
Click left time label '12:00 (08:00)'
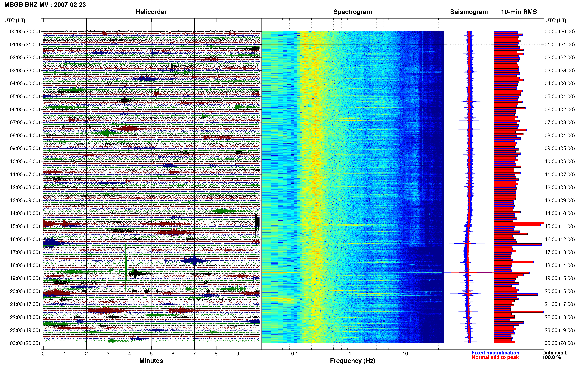[x=25, y=187]
